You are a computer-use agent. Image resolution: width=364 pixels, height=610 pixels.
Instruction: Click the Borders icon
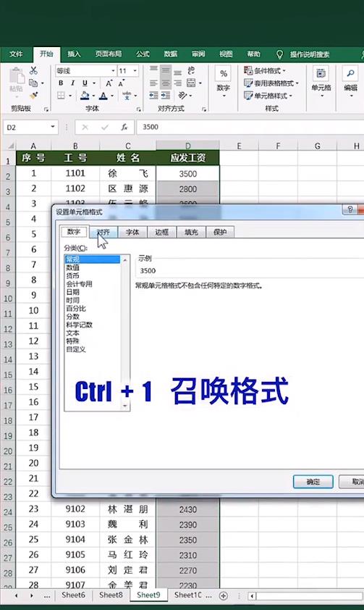click(x=61, y=96)
